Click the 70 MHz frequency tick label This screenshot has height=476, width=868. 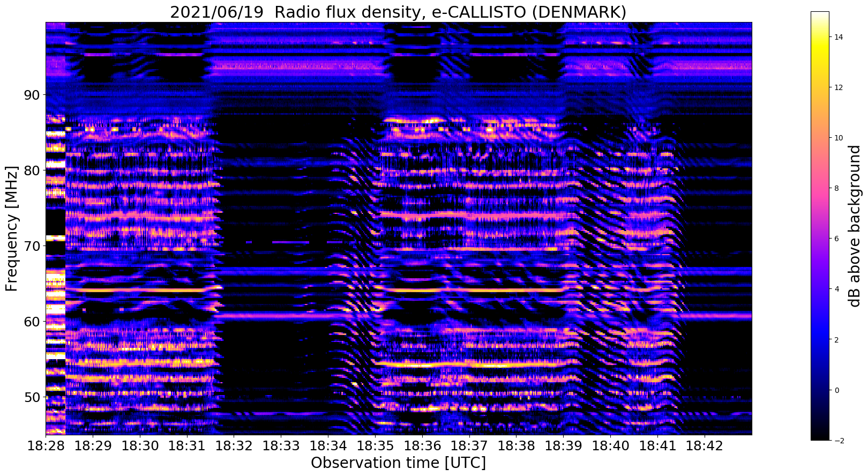coord(31,246)
